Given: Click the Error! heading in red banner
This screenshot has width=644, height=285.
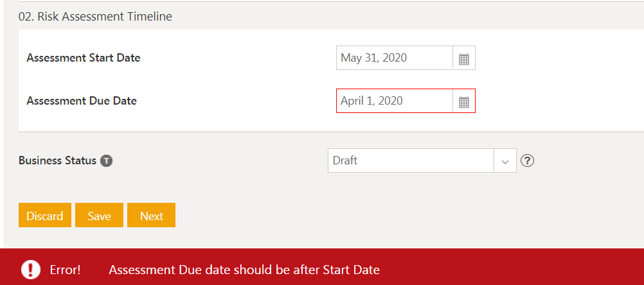Looking at the screenshot, I should (65, 270).
